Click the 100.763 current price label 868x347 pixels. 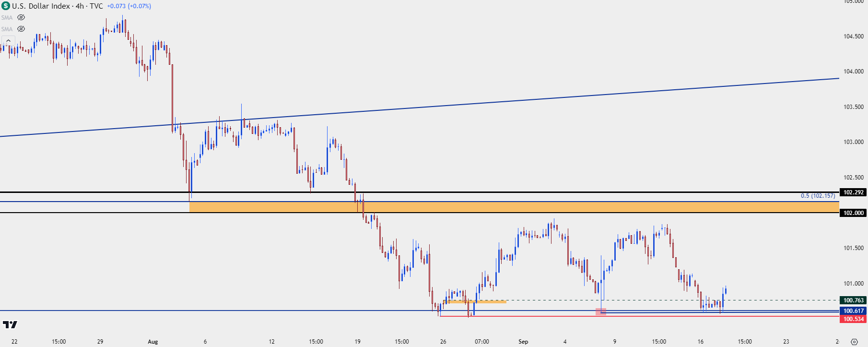[x=854, y=300]
